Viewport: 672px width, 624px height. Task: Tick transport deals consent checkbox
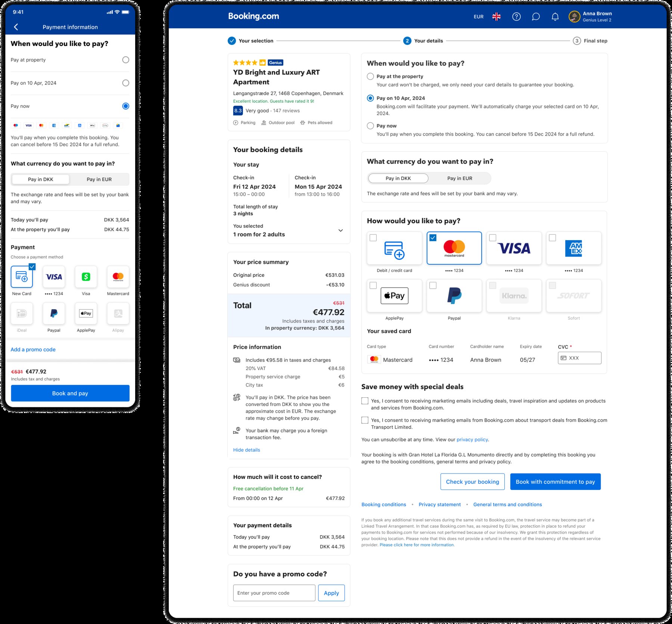[365, 420]
